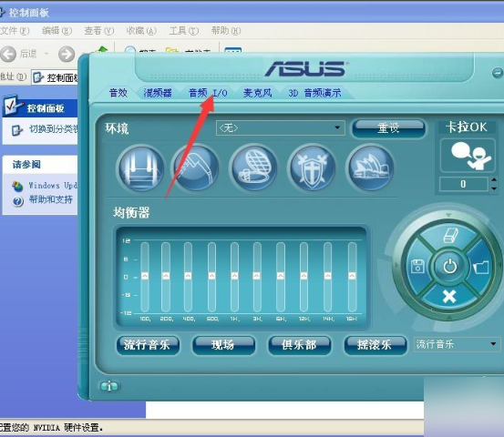
Task: Click the switch to category view icon
Action: [16, 130]
